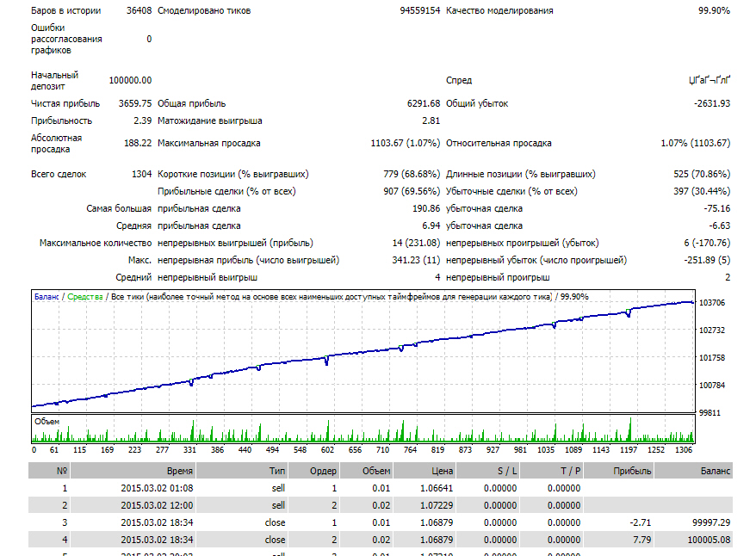The height and width of the screenshot is (556, 756).
Task: Click the '№' column header
Action: click(49, 471)
